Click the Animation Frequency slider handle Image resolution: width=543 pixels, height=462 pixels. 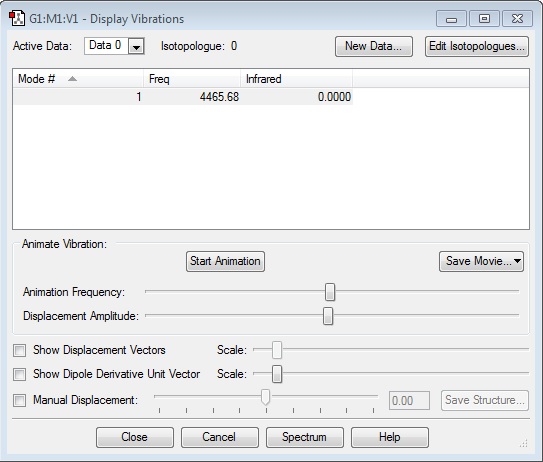tap(330, 292)
